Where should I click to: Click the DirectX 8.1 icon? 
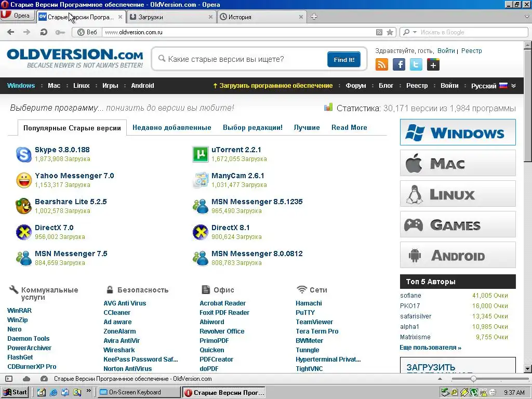tap(201, 232)
